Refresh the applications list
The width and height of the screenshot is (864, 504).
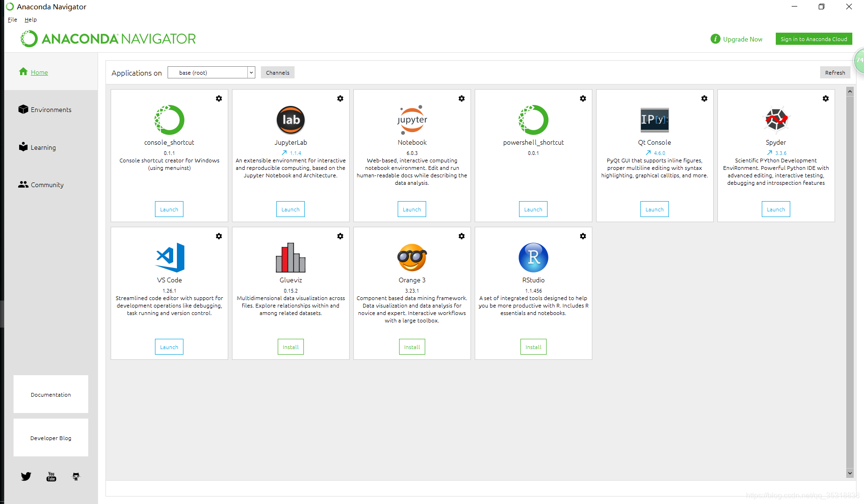(x=835, y=72)
